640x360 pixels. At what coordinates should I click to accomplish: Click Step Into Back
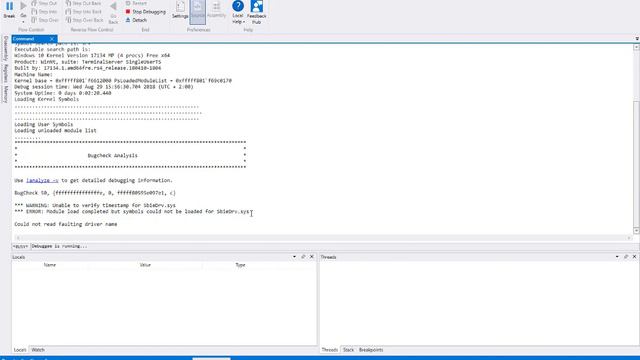coord(83,11)
